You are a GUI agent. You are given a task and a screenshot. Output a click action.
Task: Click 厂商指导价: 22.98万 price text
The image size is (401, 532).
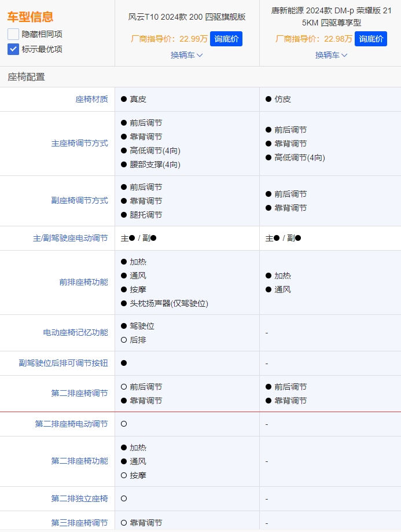(314, 39)
